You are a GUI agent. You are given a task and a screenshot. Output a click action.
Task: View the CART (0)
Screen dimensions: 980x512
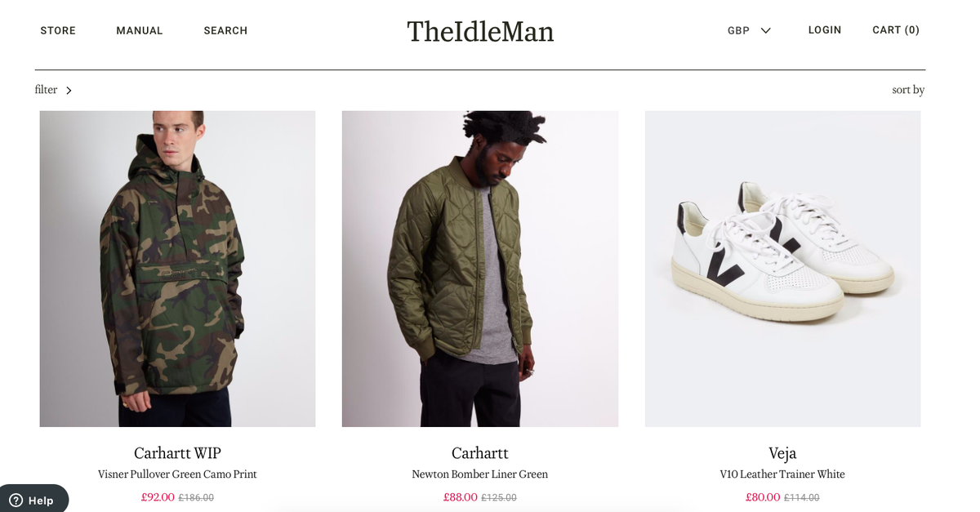click(x=896, y=30)
